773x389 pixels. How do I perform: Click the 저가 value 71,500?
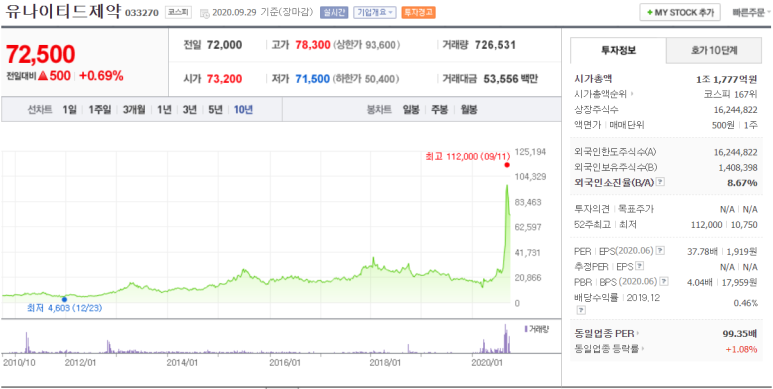(313, 78)
